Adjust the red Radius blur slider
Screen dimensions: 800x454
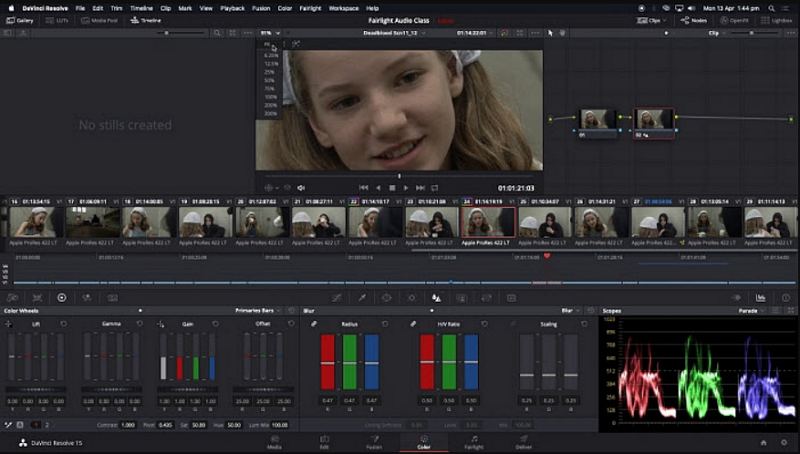click(327, 361)
